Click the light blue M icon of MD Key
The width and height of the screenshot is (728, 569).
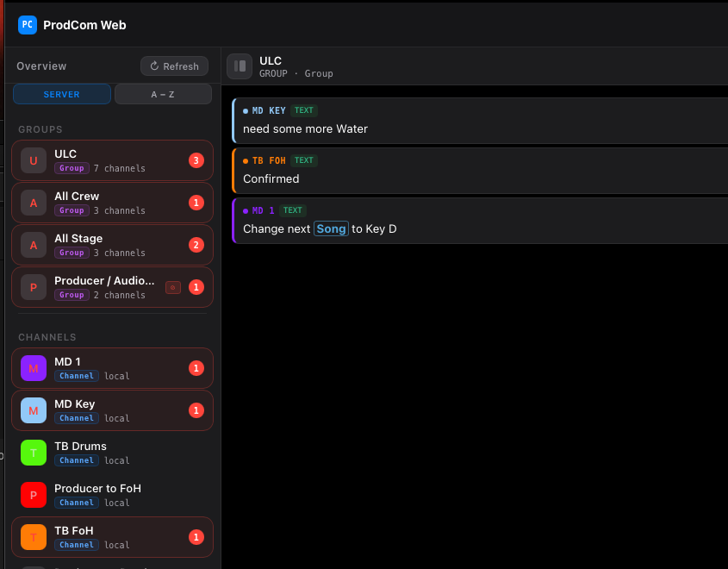34,410
